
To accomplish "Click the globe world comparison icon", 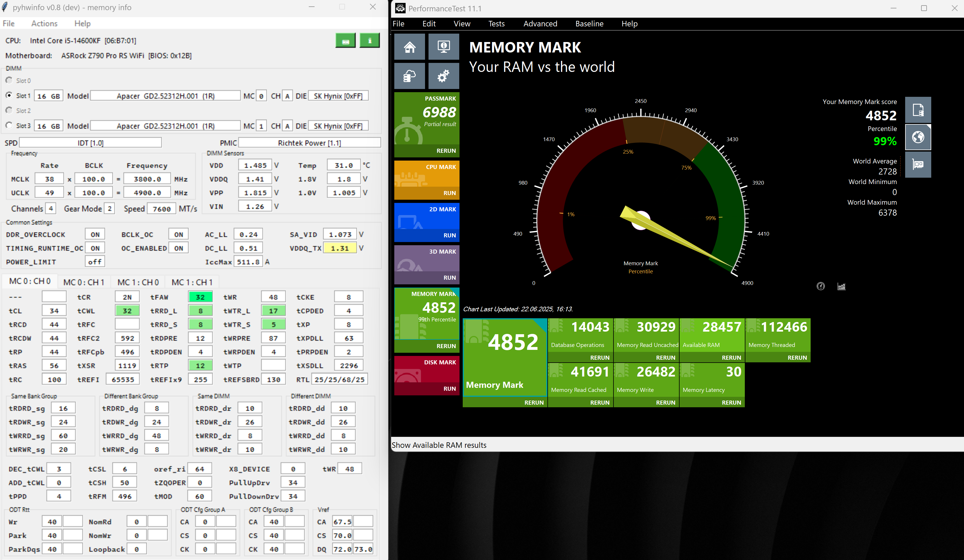I will [918, 137].
